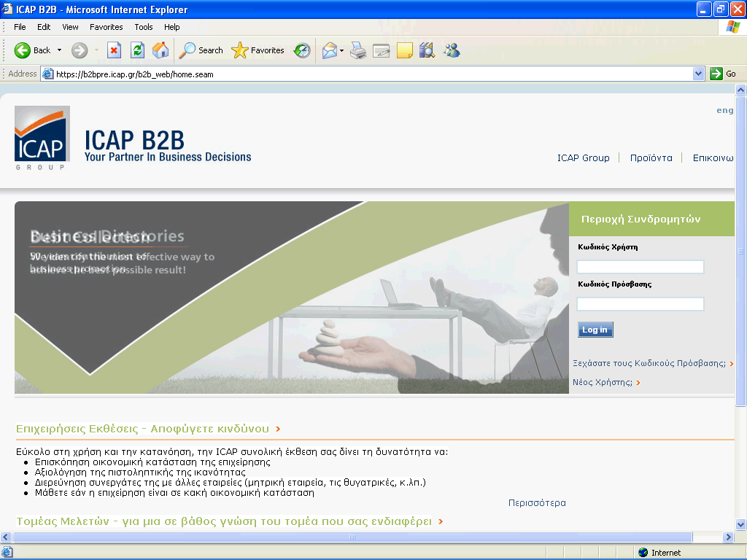Click the vertical scrollbar thumb
Image resolution: width=747 pixels, height=560 pixels.
(740, 252)
